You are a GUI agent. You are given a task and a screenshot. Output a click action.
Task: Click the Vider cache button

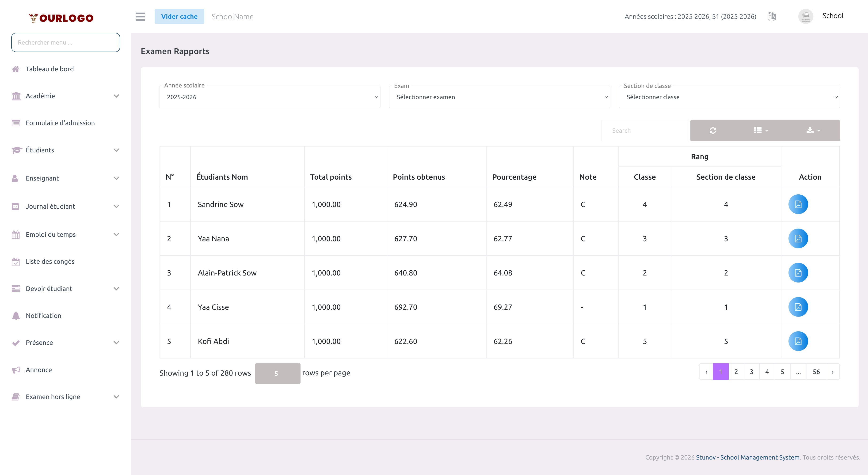tap(179, 16)
